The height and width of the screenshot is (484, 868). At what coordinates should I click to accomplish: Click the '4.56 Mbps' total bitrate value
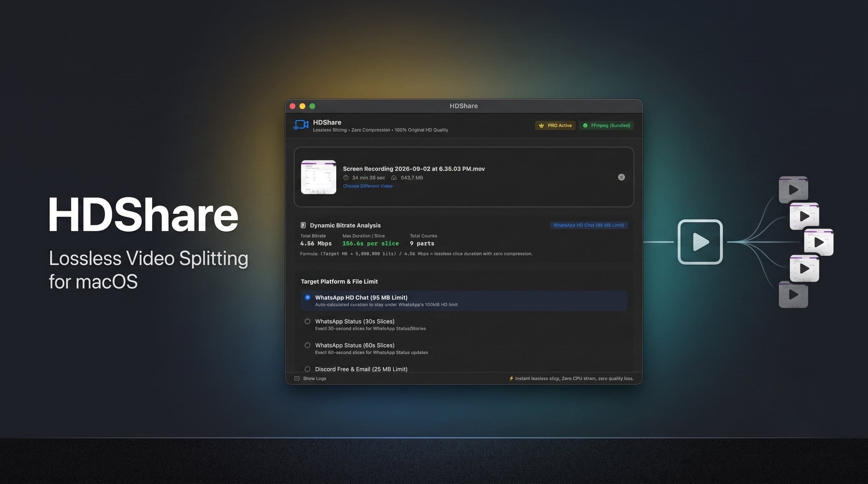tap(316, 243)
